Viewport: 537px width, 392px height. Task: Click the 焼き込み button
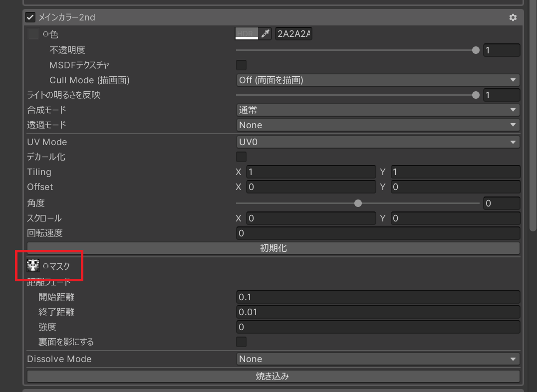click(273, 377)
